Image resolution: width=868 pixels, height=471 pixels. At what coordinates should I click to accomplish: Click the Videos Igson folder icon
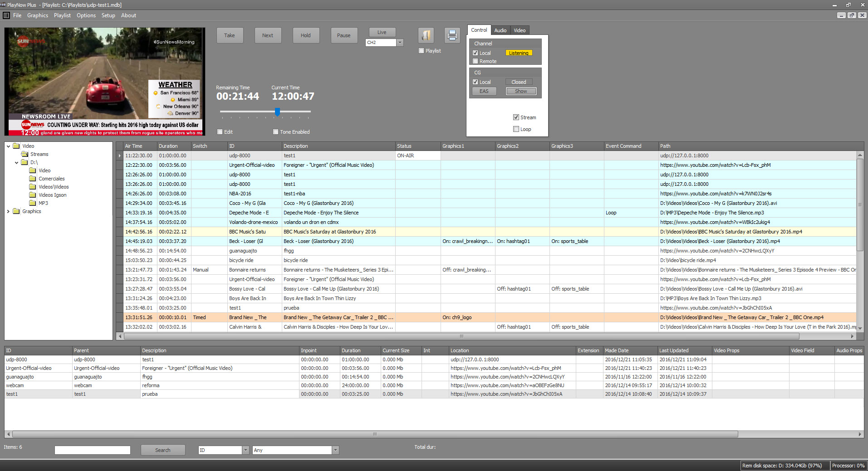(33, 195)
